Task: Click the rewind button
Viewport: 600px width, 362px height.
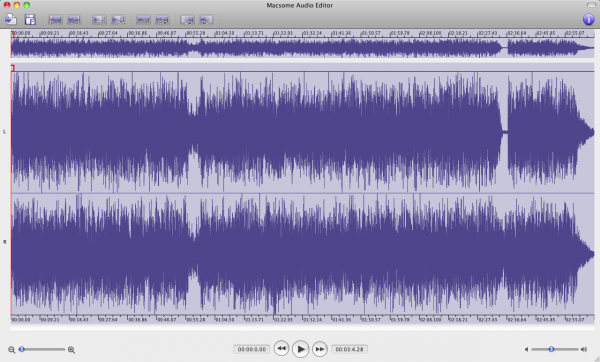Action: pos(281,349)
